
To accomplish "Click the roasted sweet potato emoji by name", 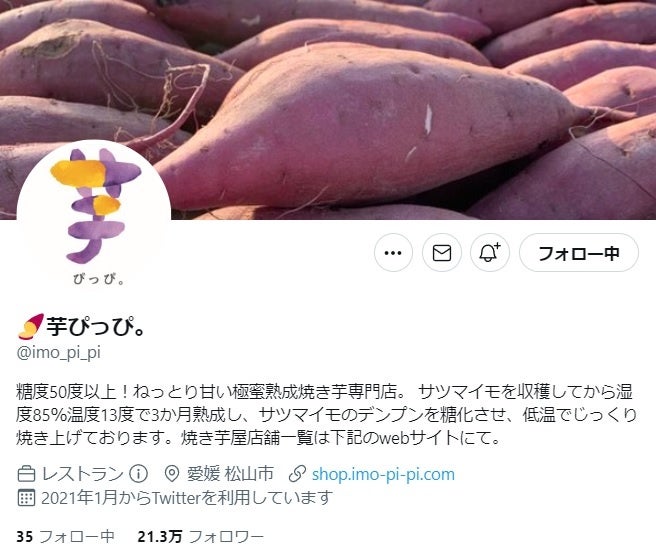I will coord(31,326).
